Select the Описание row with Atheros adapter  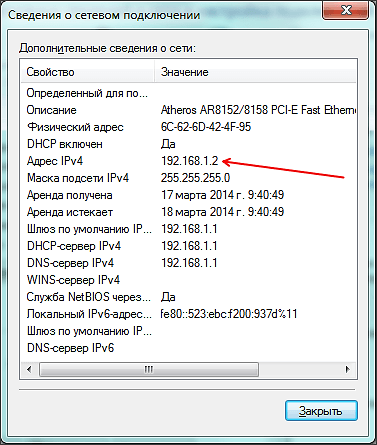189,110
